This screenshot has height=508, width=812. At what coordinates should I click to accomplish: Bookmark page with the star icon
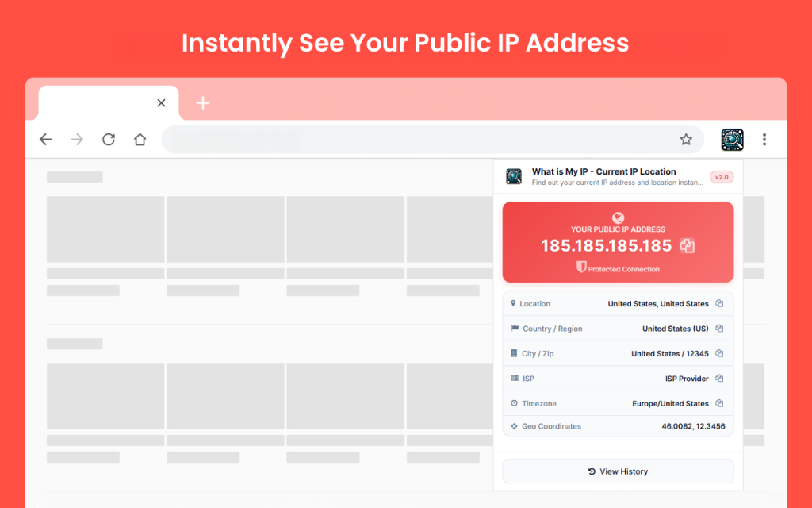click(686, 140)
